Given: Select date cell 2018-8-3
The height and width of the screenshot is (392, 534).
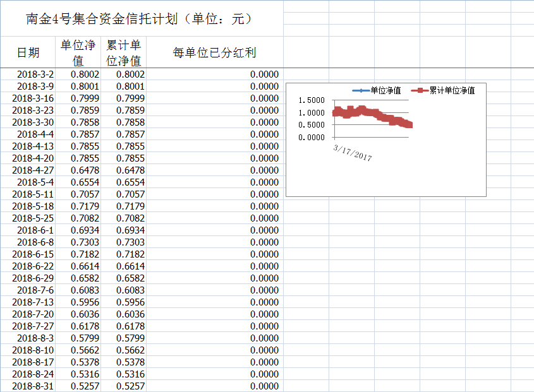Looking at the screenshot, I should 28,338.
